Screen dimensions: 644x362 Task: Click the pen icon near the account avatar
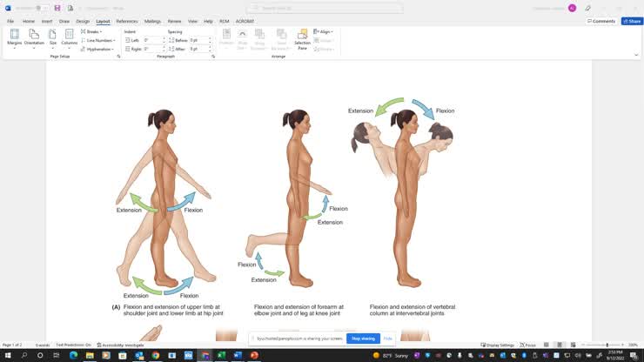(587, 8)
